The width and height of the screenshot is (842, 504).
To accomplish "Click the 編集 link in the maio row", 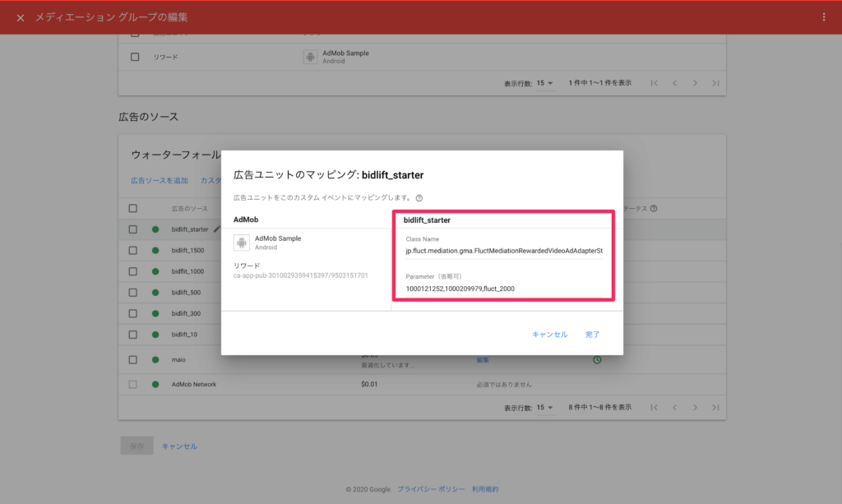I will pyautogui.click(x=483, y=359).
